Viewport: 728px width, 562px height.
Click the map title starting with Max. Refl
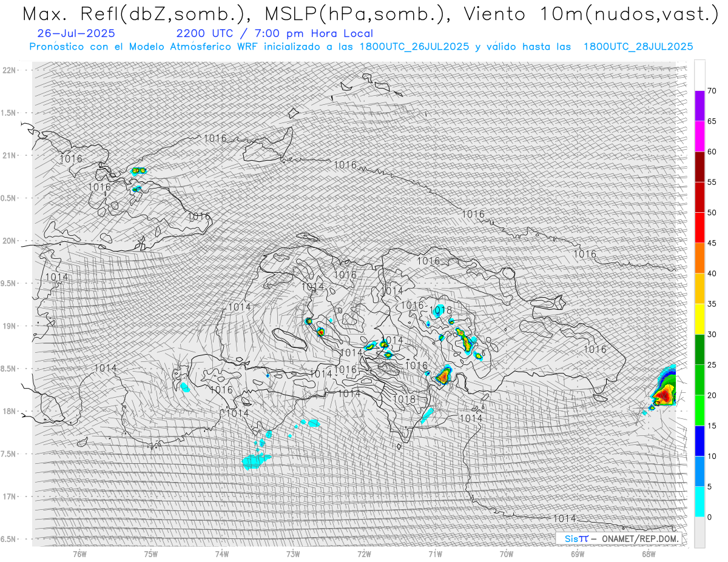[371, 14]
